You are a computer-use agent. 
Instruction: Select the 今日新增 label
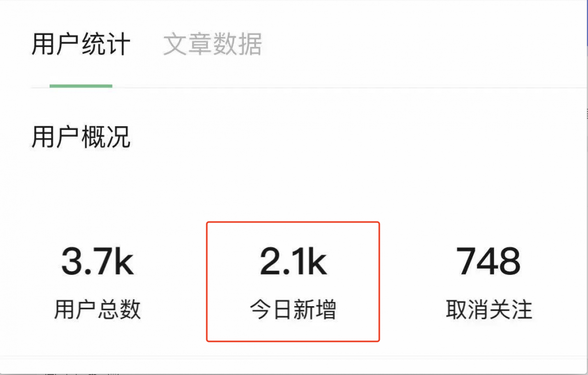click(x=293, y=309)
